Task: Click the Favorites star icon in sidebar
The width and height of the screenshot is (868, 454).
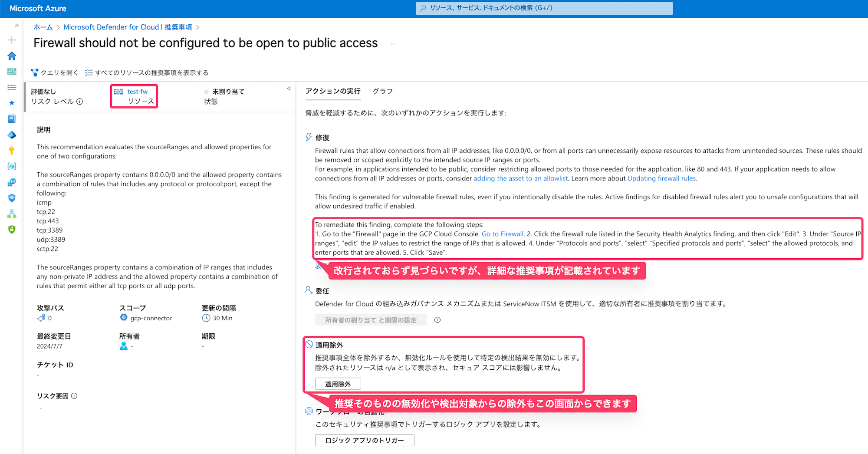Action: [x=12, y=103]
